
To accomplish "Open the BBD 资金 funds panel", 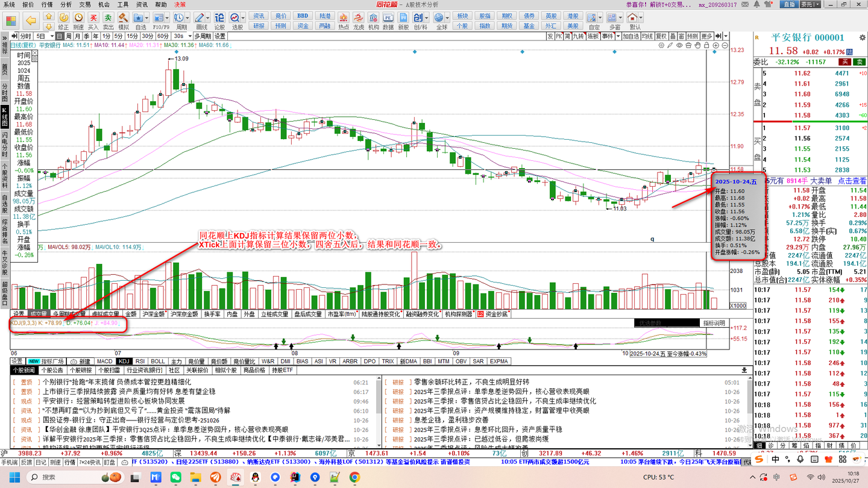I will [303, 25].
